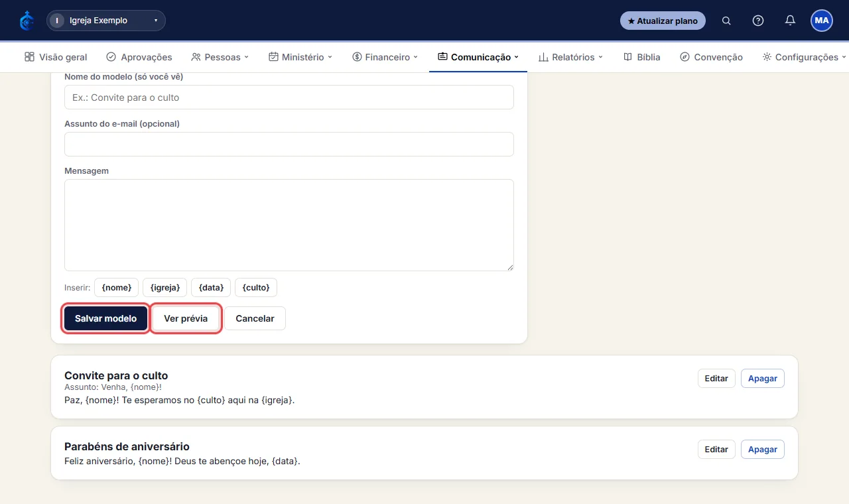
Task: Delete the Parabéns de aniversário template
Action: click(x=763, y=449)
